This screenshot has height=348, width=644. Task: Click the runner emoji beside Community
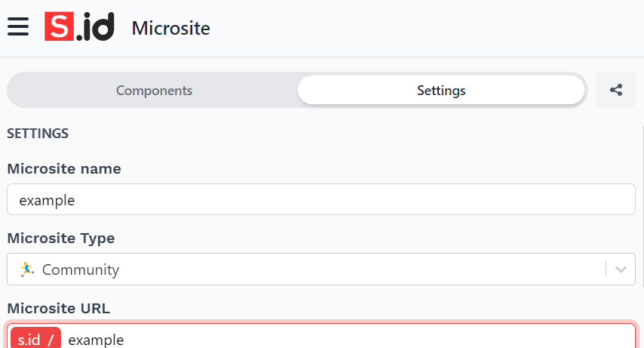(27, 269)
